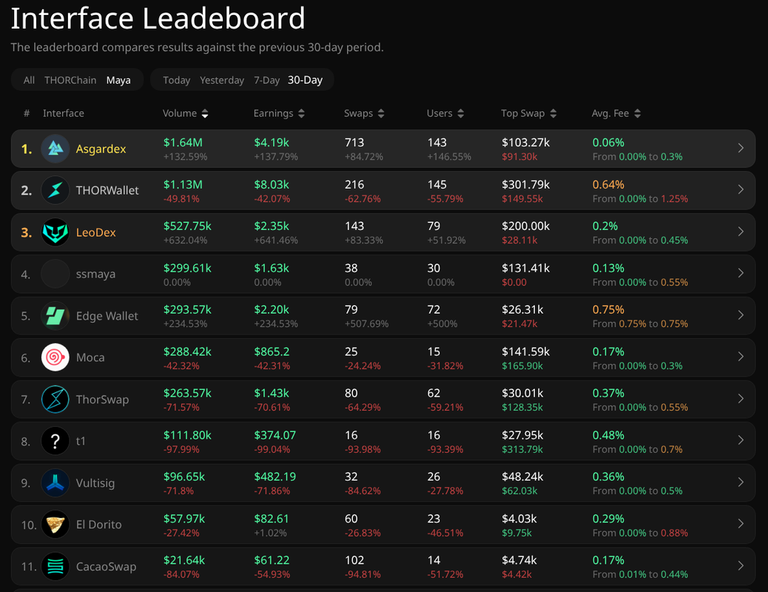
Task: Select the Maya network filter
Action: [x=119, y=80]
